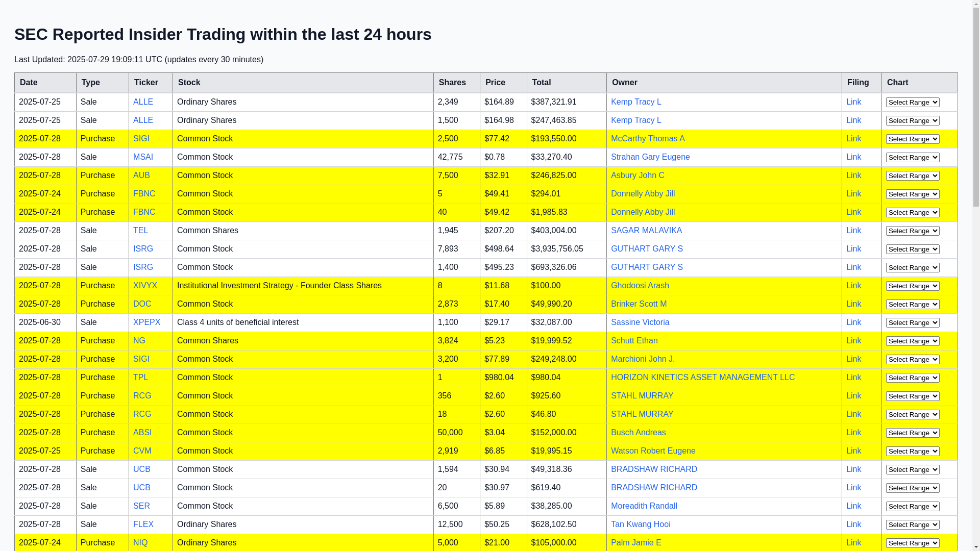Expand Select Range for NG row
Screen dimensions: 980x551
[913, 341]
